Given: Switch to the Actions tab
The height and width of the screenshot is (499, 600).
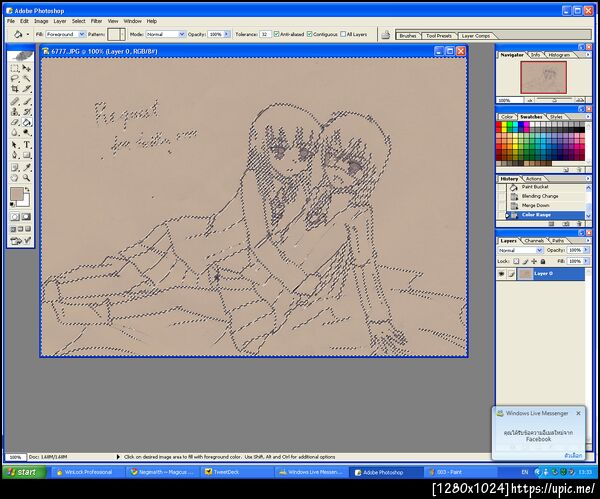Looking at the screenshot, I should coord(533,179).
